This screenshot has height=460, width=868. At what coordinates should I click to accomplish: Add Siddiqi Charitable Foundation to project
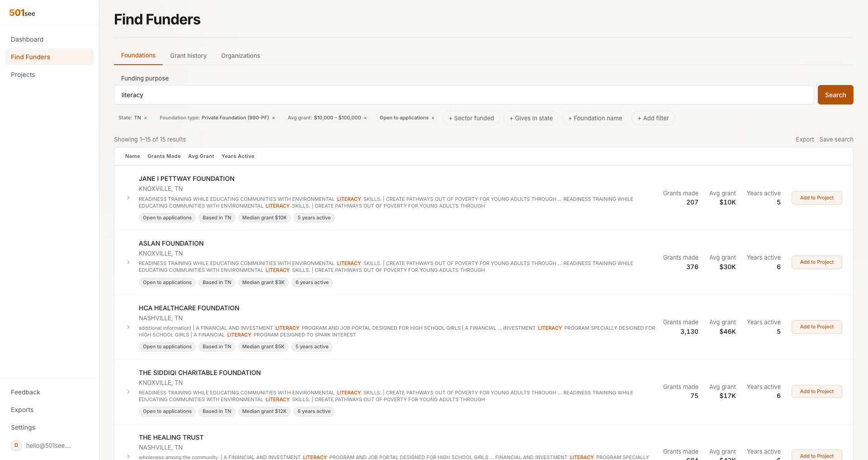[816, 391]
